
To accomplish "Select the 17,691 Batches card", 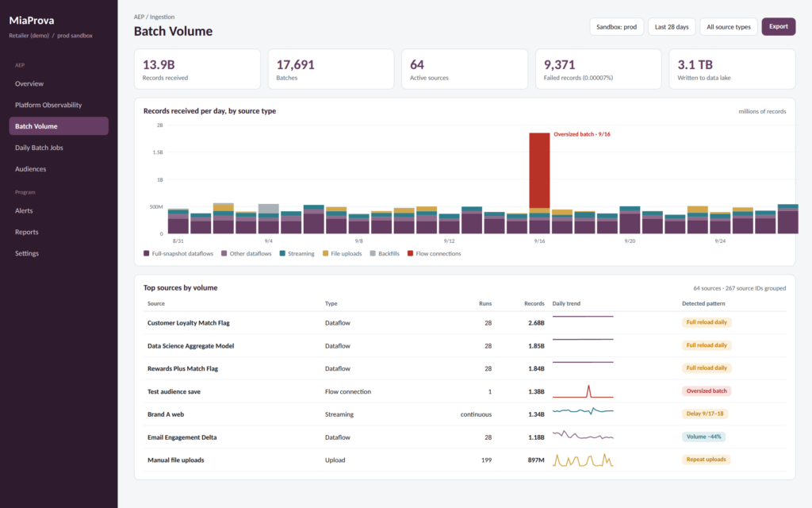I will point(331,69).
